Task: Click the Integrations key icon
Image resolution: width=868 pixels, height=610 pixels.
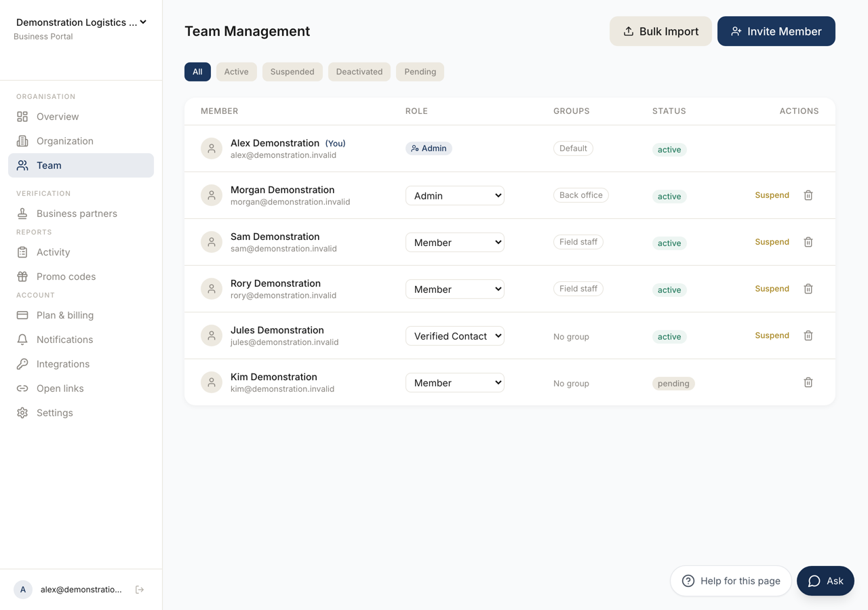Action: click(x=22, y=364)
